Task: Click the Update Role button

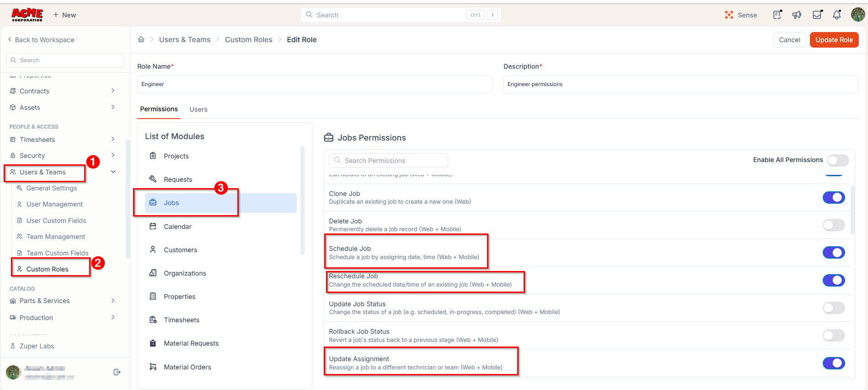Action: coord(834,40)
